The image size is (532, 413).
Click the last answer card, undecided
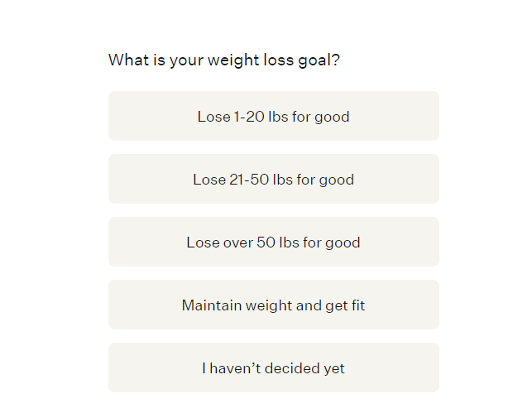coord(274,367)
